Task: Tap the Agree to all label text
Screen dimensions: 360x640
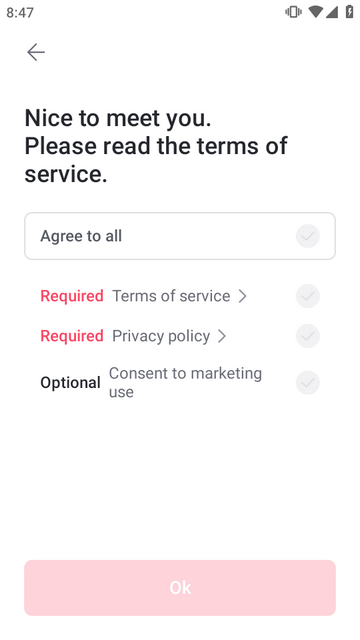Action: coord(81,236)
